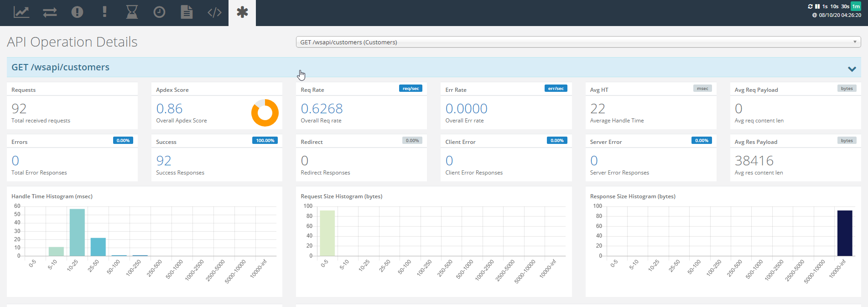
Task: Open the line chart summary view
Action: [21, 12]
